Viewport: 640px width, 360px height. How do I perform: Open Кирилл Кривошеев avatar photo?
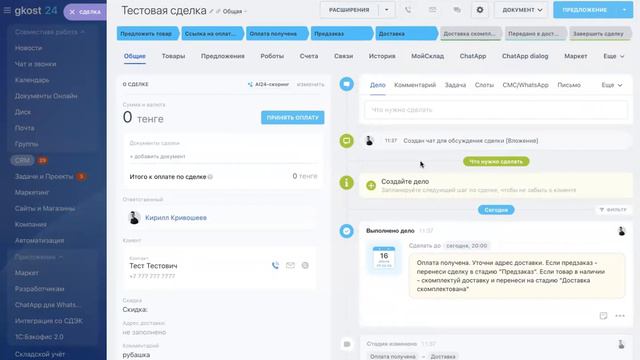pos(134,218)
